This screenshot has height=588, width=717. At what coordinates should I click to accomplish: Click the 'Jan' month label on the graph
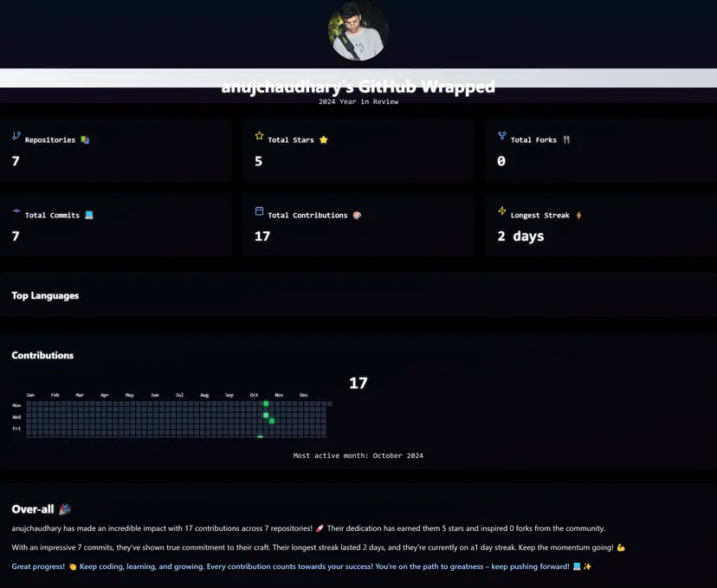click(x=30, y=395)
